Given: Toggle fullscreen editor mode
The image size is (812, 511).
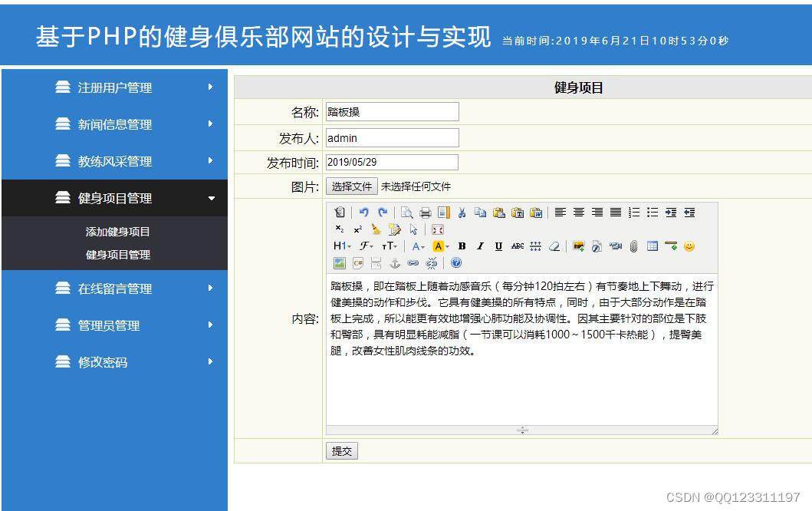Looking at the screenshot, I should tap(438, 229).
